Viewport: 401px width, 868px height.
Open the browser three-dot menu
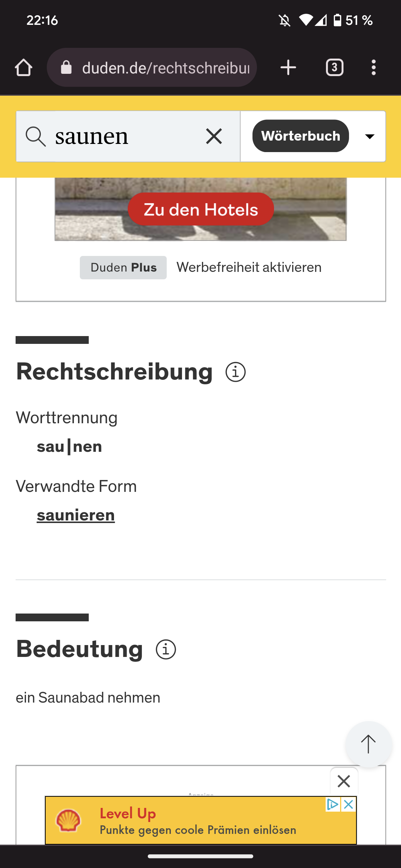(374, 68)
